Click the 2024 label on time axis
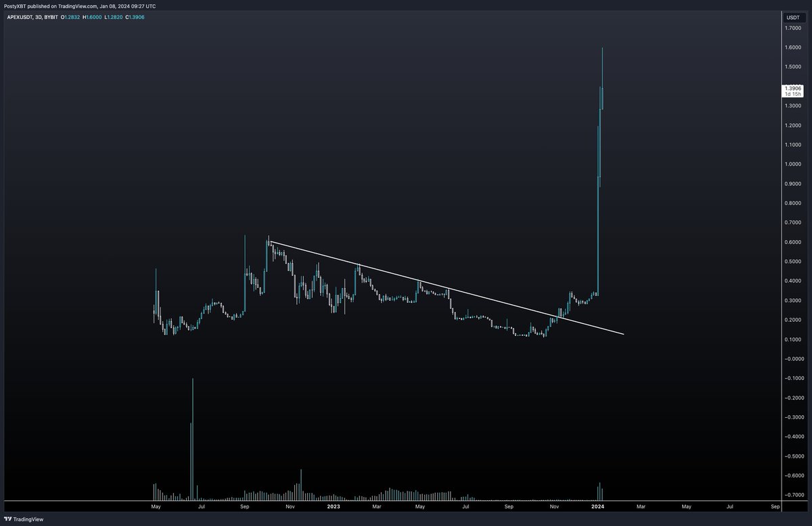 (597, 506)
